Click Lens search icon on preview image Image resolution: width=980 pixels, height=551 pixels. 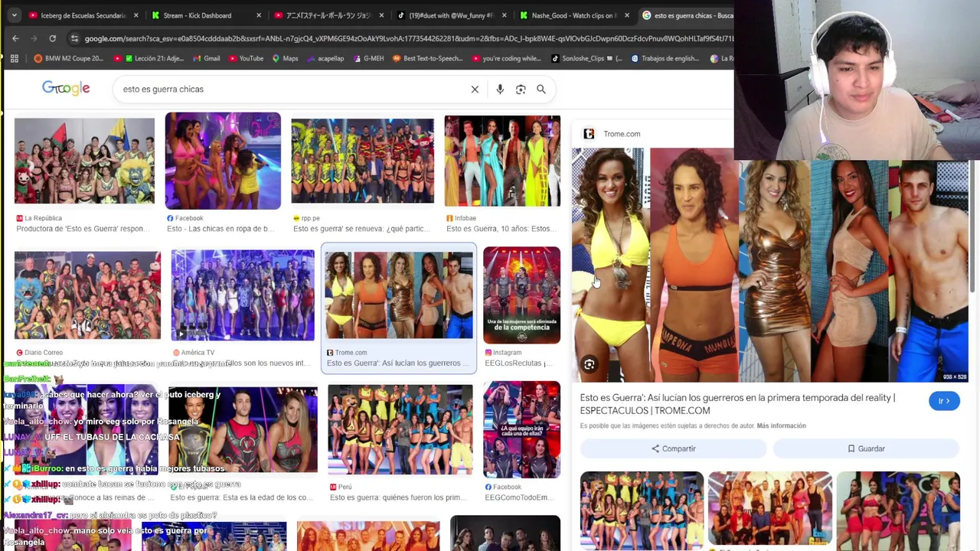[x=590, y=364]
